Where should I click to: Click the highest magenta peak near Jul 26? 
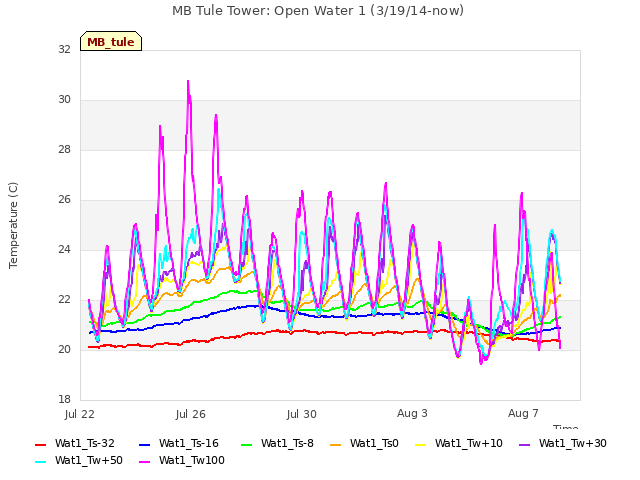point(188,81)
